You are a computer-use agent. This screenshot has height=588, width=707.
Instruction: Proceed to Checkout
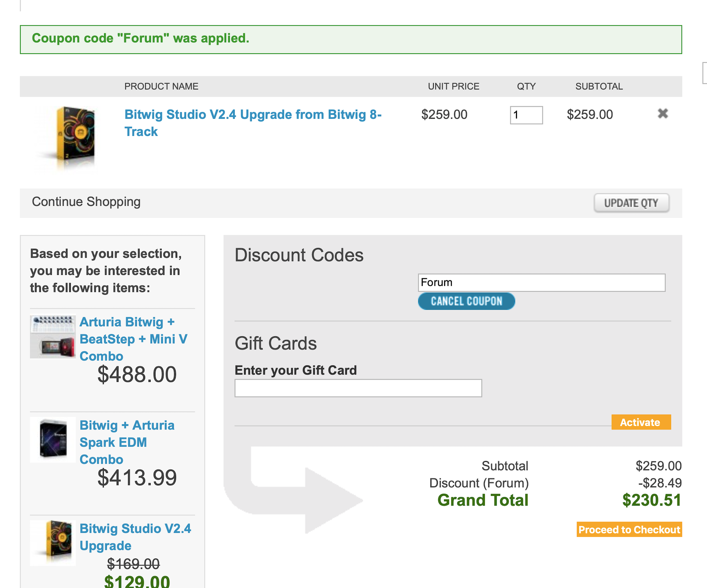pos(629,529)
